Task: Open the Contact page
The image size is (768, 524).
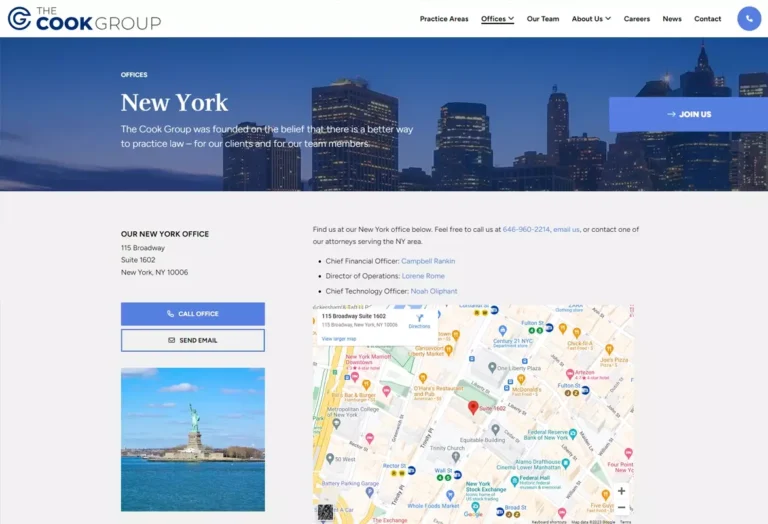Action: tap(707, 19)
